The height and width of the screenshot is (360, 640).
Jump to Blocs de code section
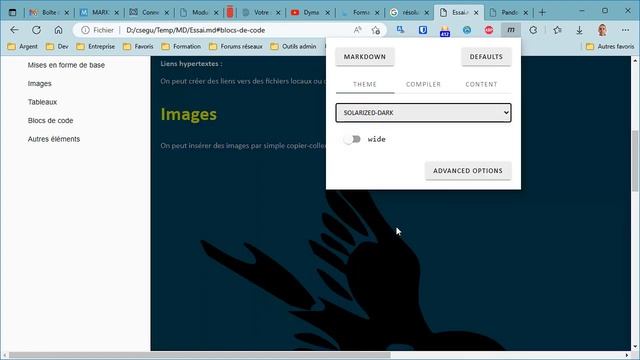[51, 121]
